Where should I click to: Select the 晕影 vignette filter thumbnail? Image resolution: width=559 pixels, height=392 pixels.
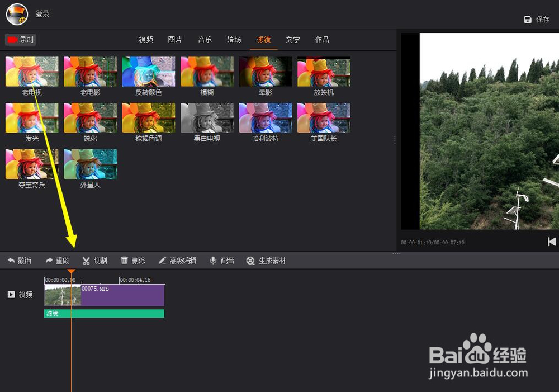point(266,72)
